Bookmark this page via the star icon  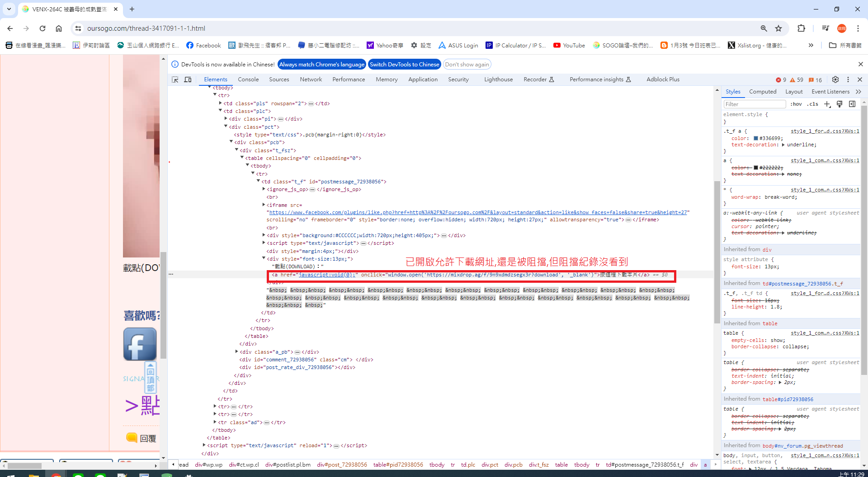click(778, 28)
